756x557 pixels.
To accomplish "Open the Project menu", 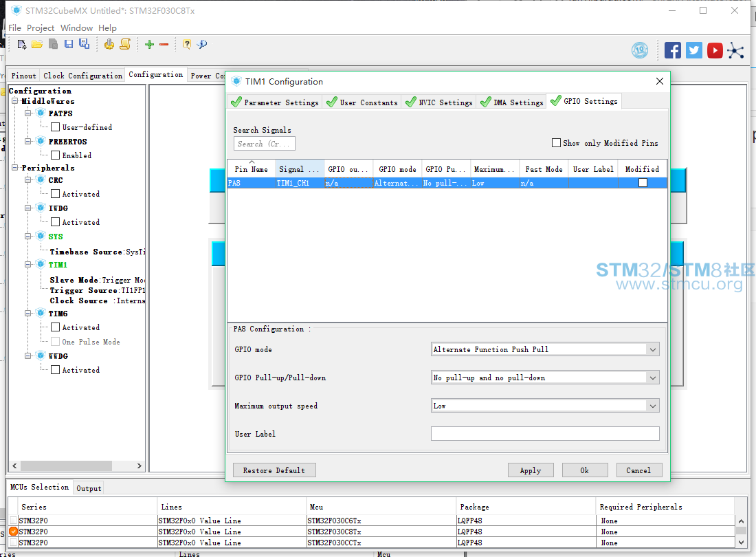I will point(41,28).
